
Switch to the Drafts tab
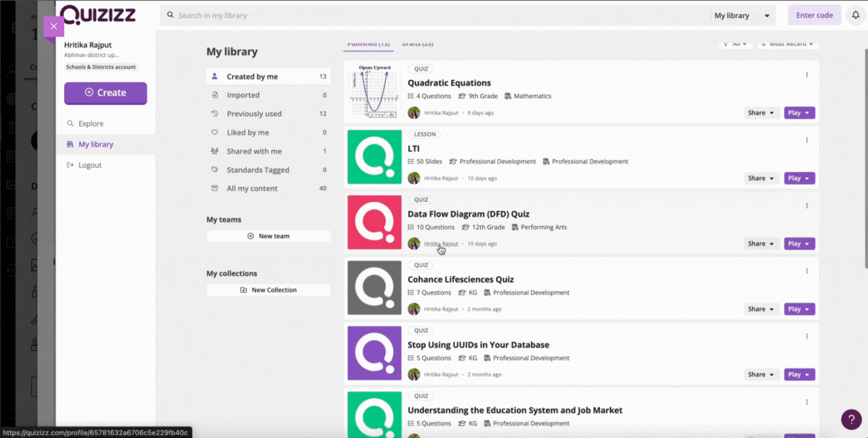(x=417, y=44)
